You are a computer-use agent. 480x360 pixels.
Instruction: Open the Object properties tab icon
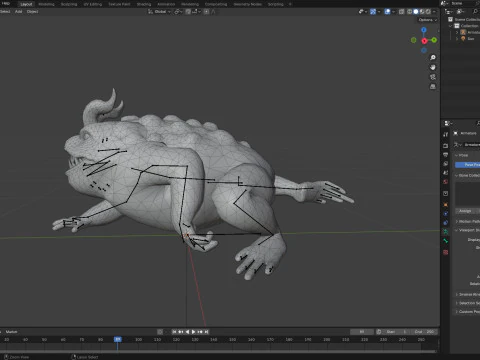(x=446, y=205)
